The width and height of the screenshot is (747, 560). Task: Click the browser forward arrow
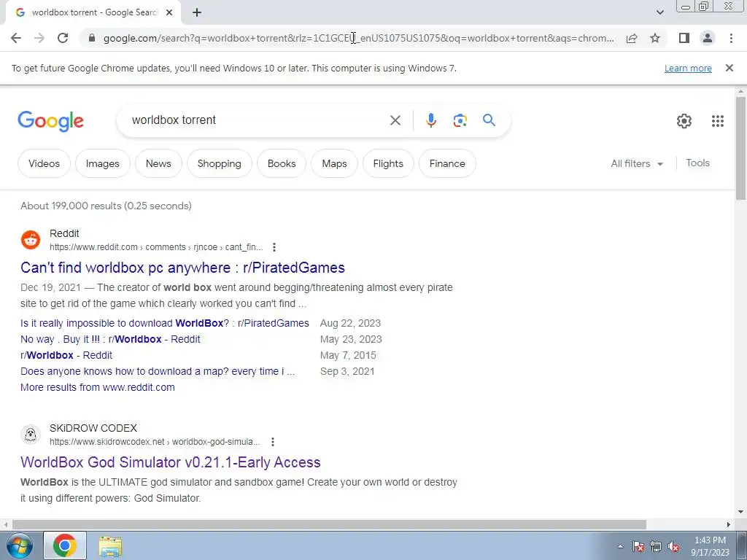pyautogui.click(x=39, y=38)
